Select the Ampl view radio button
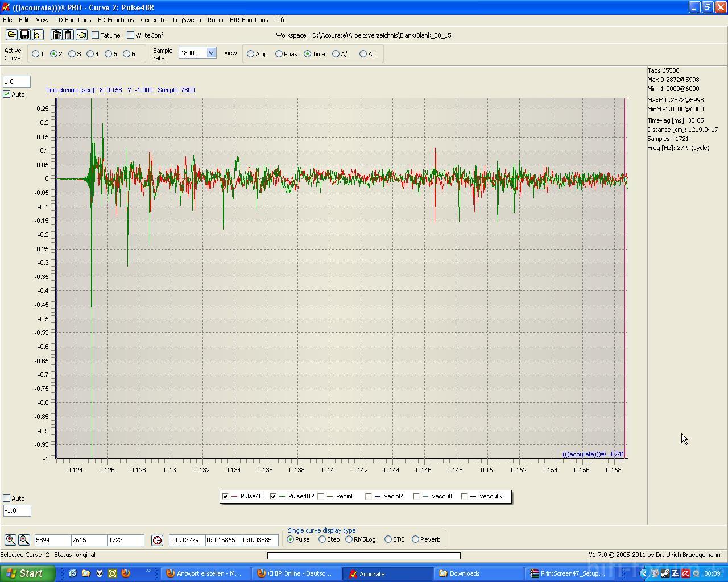The height and width of the screenshot is (582, 728). pyautogui.click(x=250, y=54)
